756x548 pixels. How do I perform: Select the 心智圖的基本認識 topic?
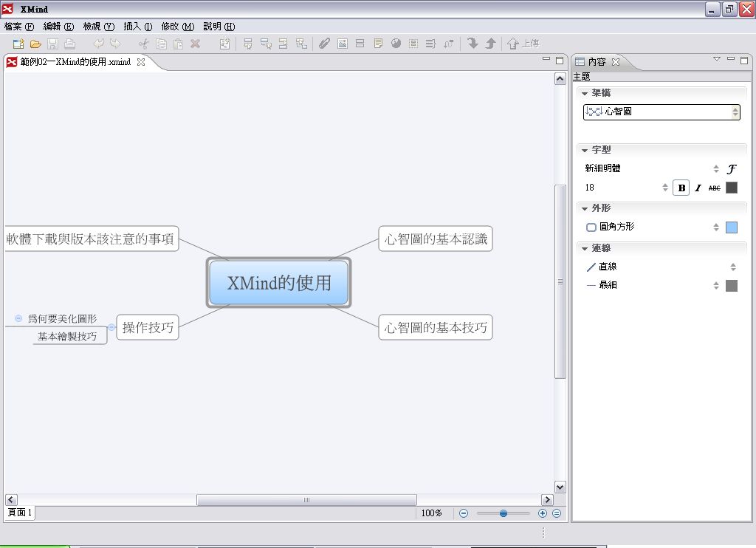tap(436, 239)
